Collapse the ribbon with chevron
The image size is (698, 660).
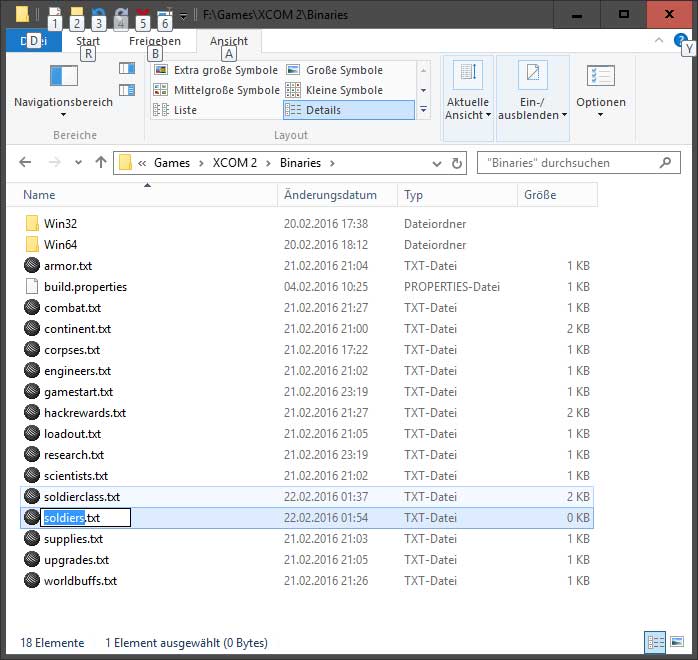coord(659,40)
